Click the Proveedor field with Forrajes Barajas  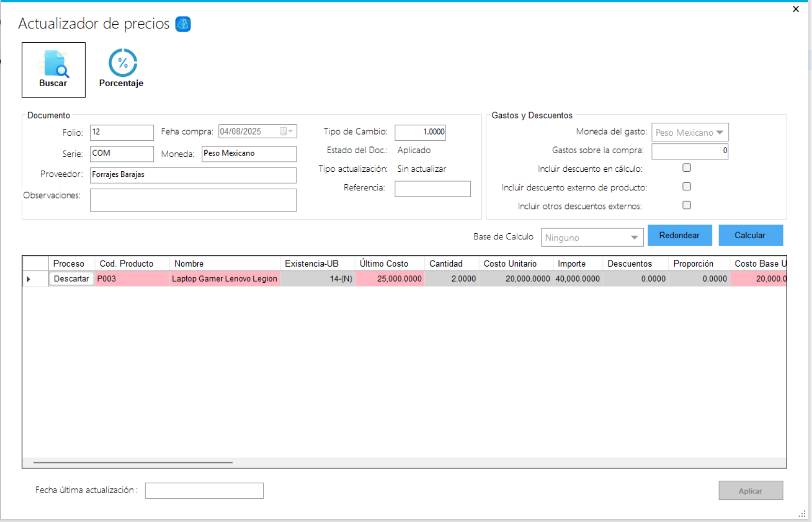tap(193, 175)
